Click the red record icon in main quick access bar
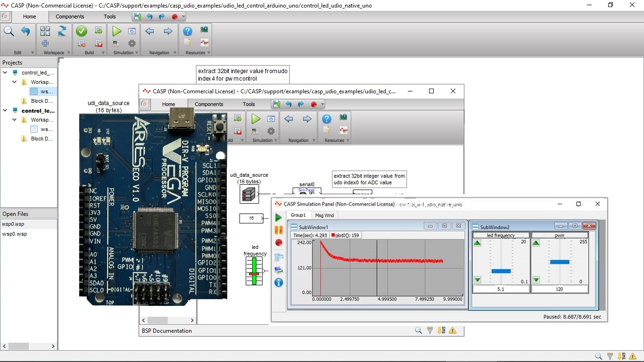The height and width of the screenshot is (362, 644). [x=174, y=16]
